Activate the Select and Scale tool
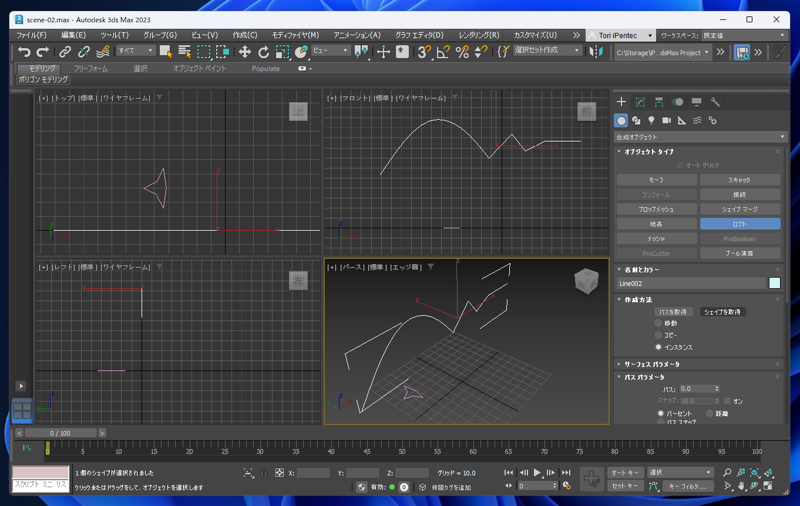 point(282,52)
